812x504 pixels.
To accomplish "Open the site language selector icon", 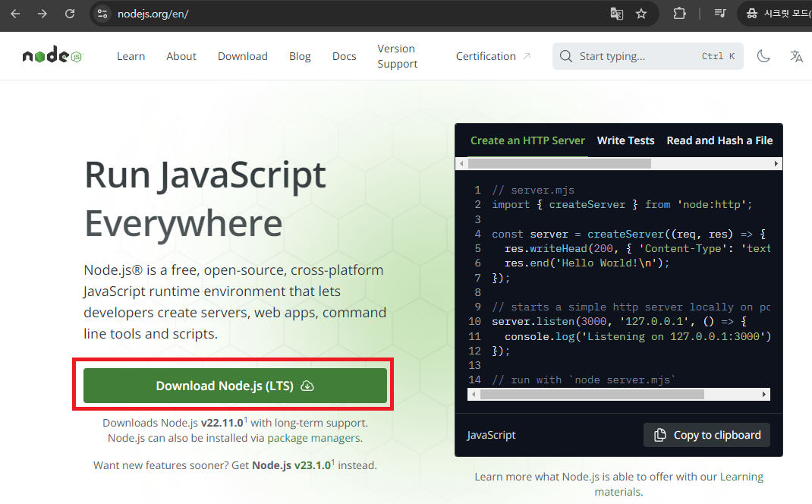I will click(x=797, y=56).
